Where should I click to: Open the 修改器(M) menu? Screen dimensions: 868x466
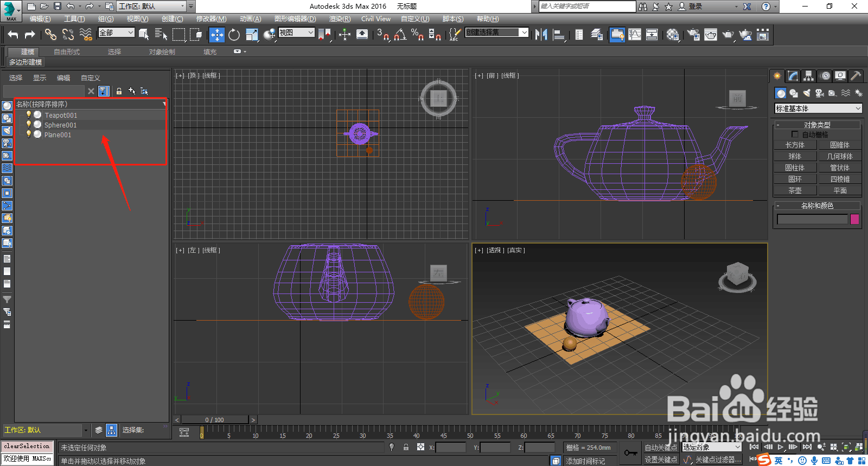[211, 18]
